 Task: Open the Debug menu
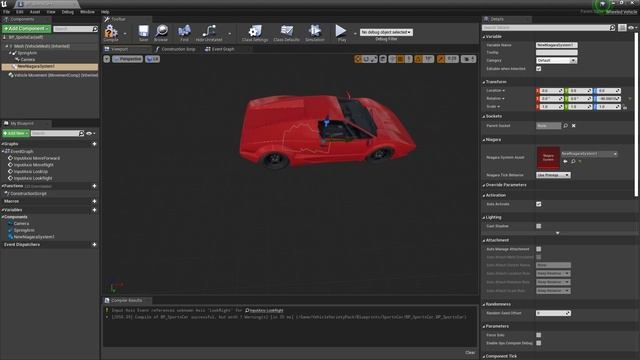(x=67, y=12)
